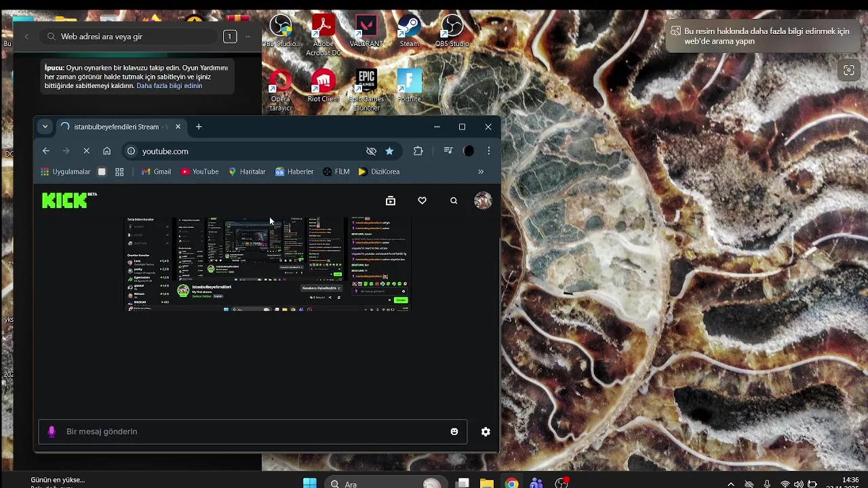868x488 pixels.
Task: Expand hidden bookmarks chevron
Action: click(x=481, y=172)
